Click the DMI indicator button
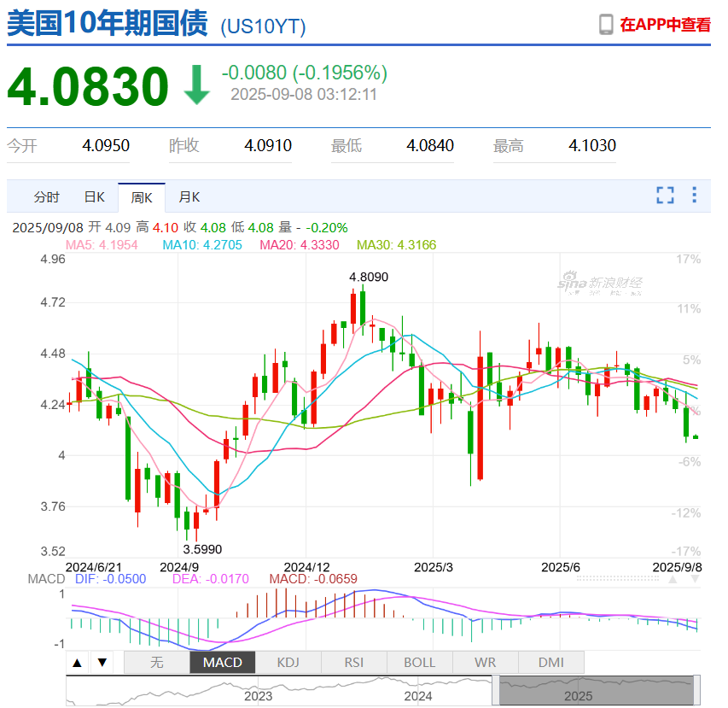 [x=551, y=662]
